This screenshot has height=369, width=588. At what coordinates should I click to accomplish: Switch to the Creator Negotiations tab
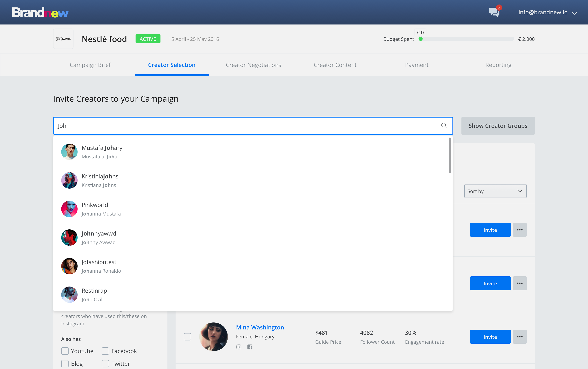point(253,65)
